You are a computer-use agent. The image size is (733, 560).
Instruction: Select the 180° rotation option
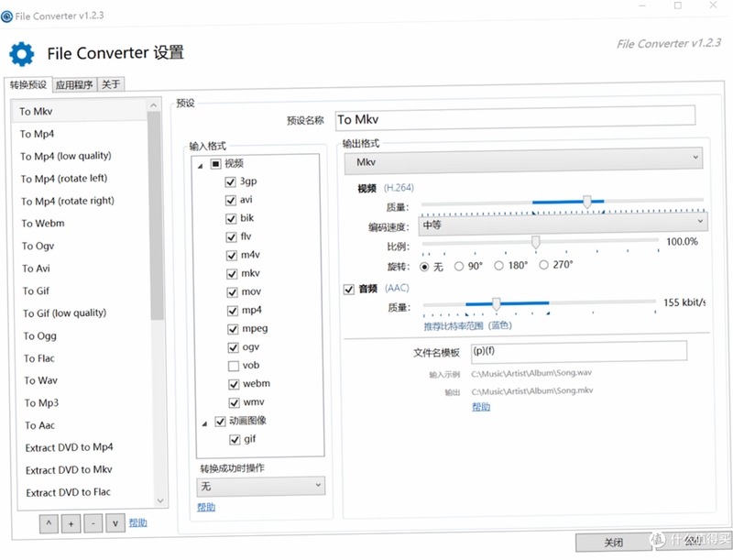click(498, 266)
